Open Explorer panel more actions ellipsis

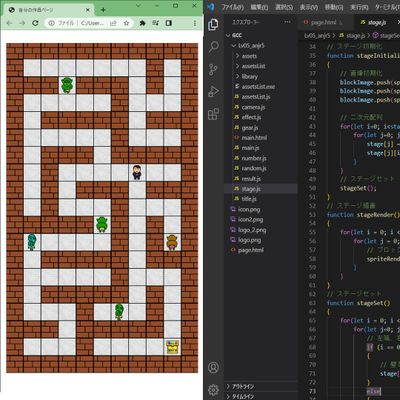[287, 22]
